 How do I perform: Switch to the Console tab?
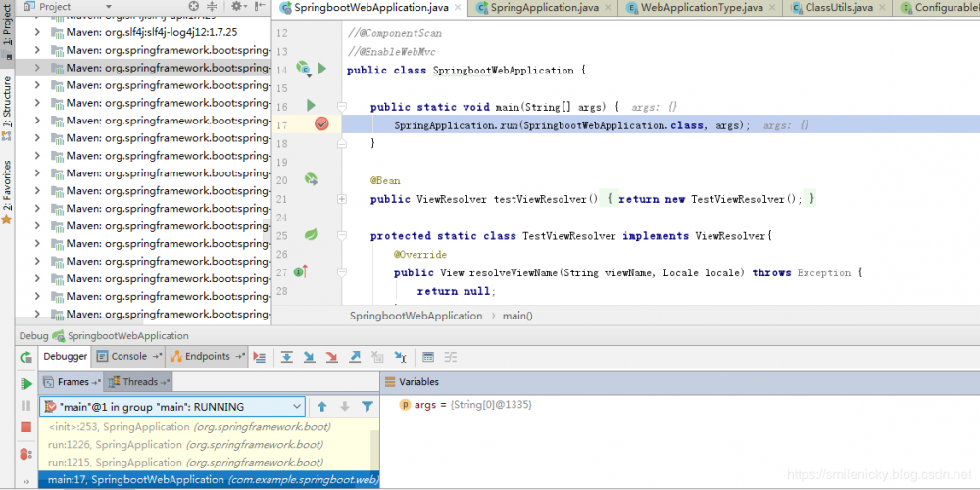pyautogui.click(x=128, y=357)
